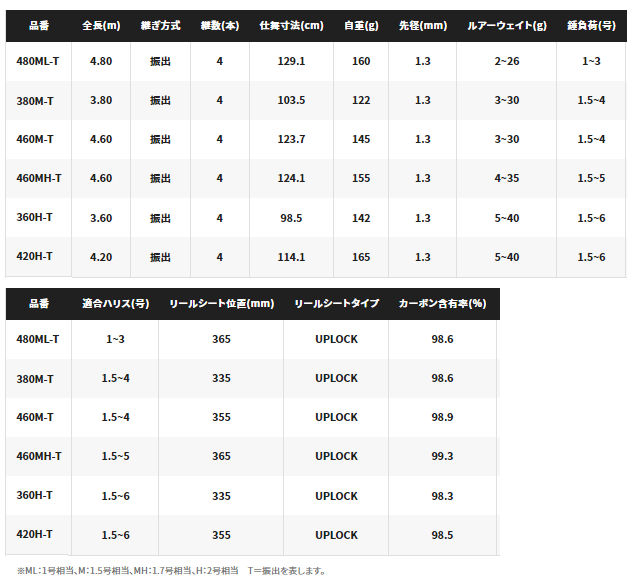
Task: Click 355 reel seat value for 460M-T
Action: click(221, 417)
